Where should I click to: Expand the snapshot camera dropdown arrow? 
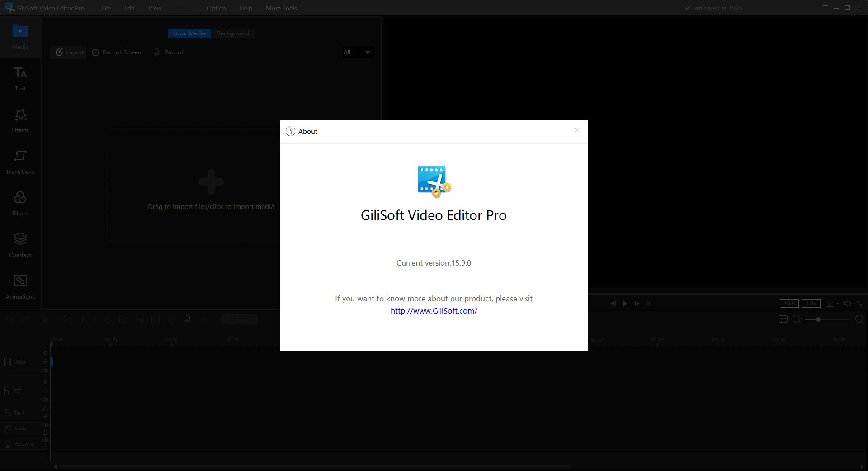(x=837, y=304)
